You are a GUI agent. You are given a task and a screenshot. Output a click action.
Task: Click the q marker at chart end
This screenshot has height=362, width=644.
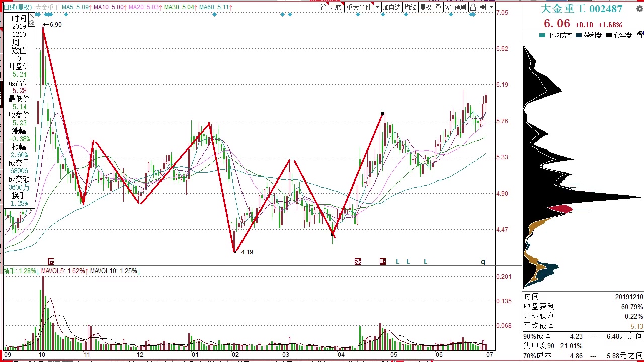point(483,262)
